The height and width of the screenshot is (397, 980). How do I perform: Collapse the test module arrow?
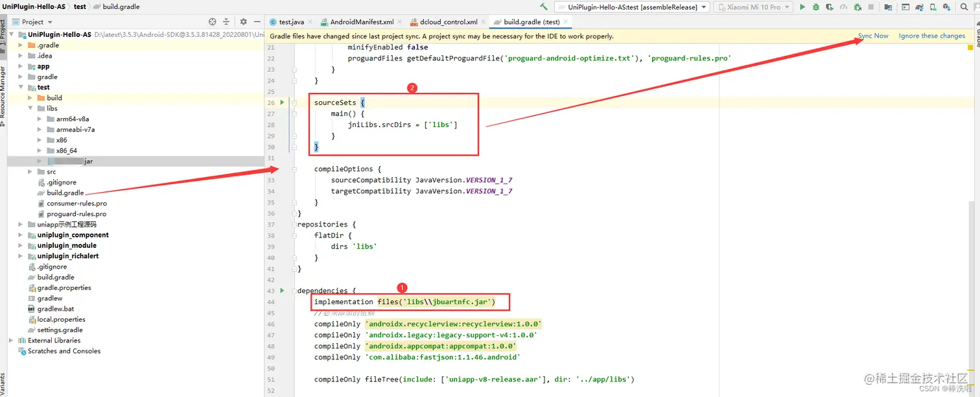point(21,88)
